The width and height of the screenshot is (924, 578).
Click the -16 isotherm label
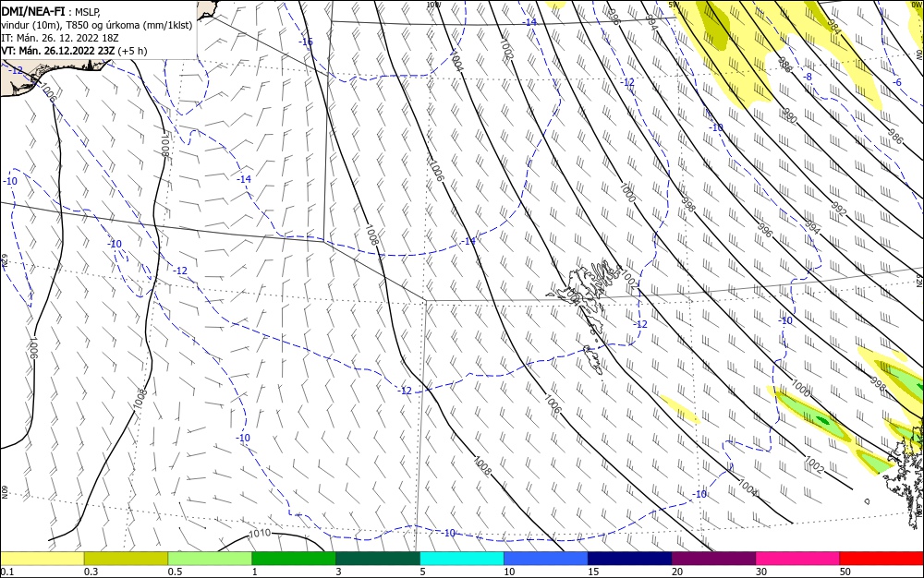[305, 42]
